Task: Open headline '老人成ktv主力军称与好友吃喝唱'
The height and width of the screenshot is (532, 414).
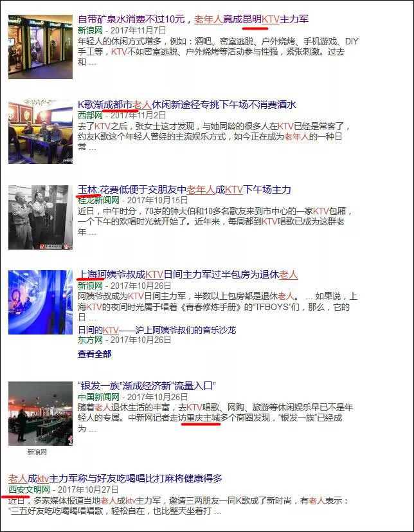Action: tap(115, 479)
